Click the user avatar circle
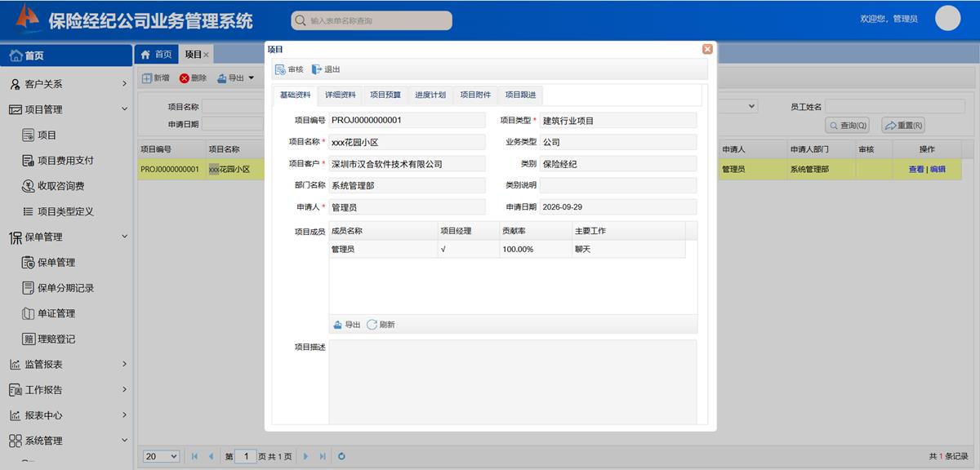 point(948,18)
